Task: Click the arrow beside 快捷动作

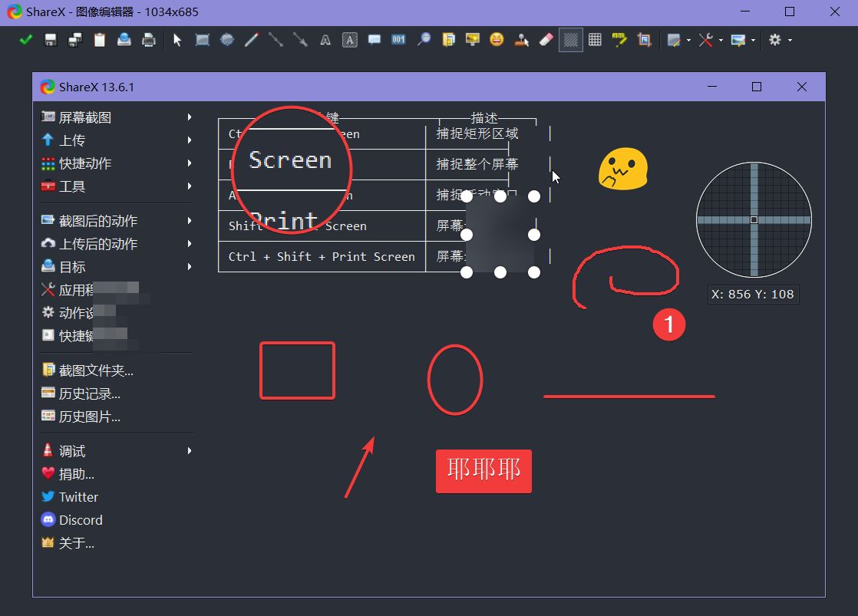Action: point(190,163)
